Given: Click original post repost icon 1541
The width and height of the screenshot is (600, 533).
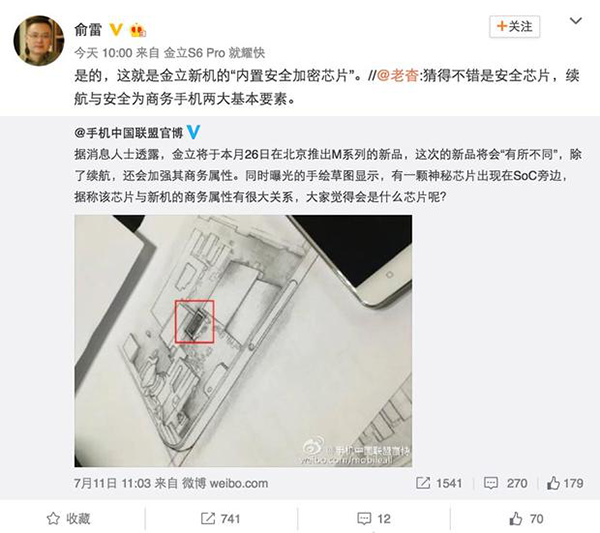Looking at the screenshot, I should point(439,483).
